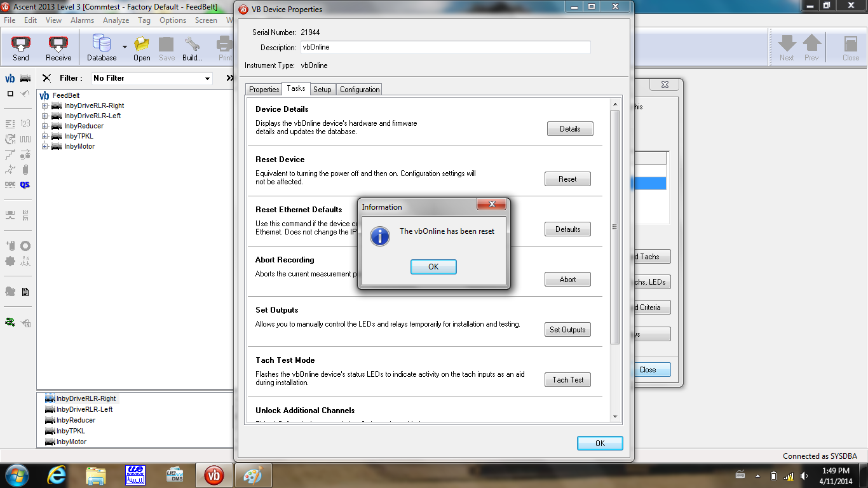The image size is (868, 488).
Task: Click the machine icon next to the vb sidebar icon
Action: pyautogui.click(x=25, y=78)
